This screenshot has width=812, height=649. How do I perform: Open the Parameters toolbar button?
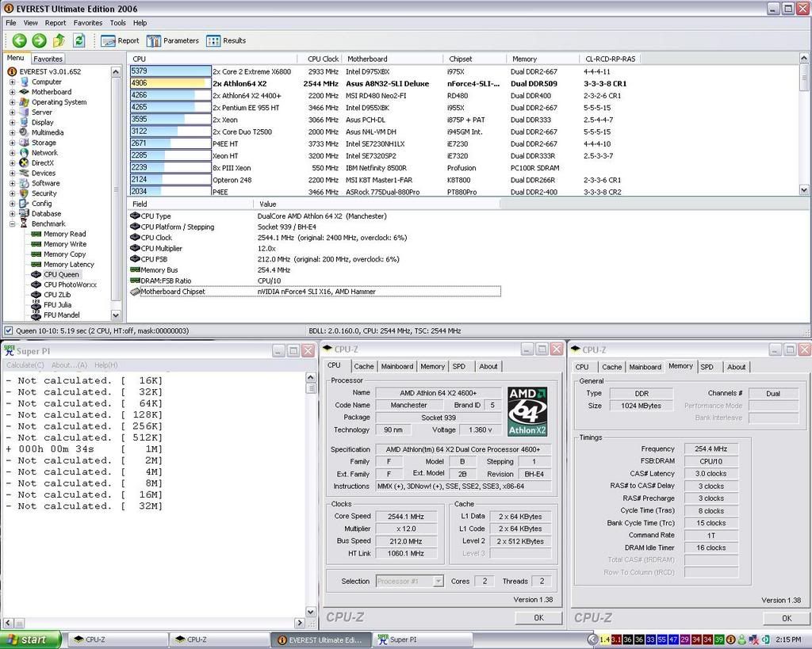[172, 41]
